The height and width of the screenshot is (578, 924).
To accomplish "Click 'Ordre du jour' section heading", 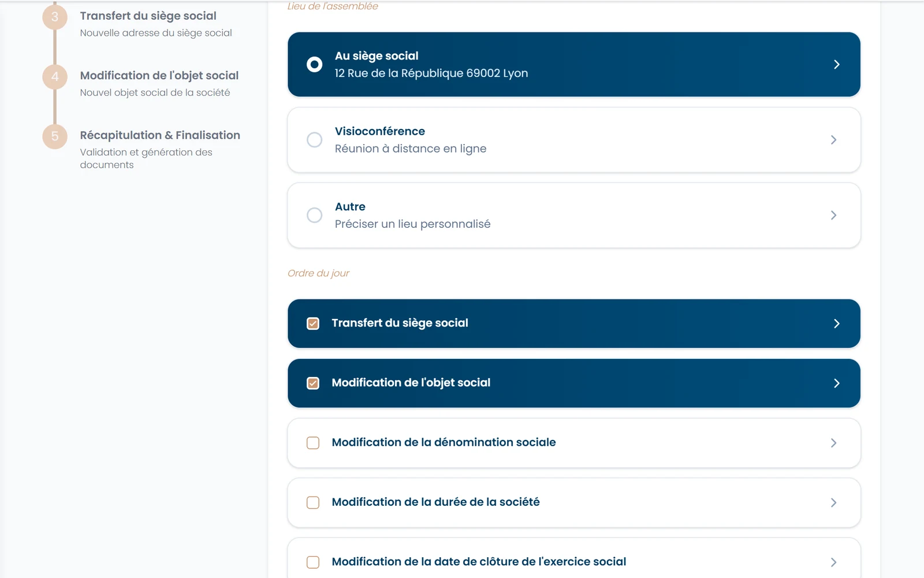I will tap(318, 273).
